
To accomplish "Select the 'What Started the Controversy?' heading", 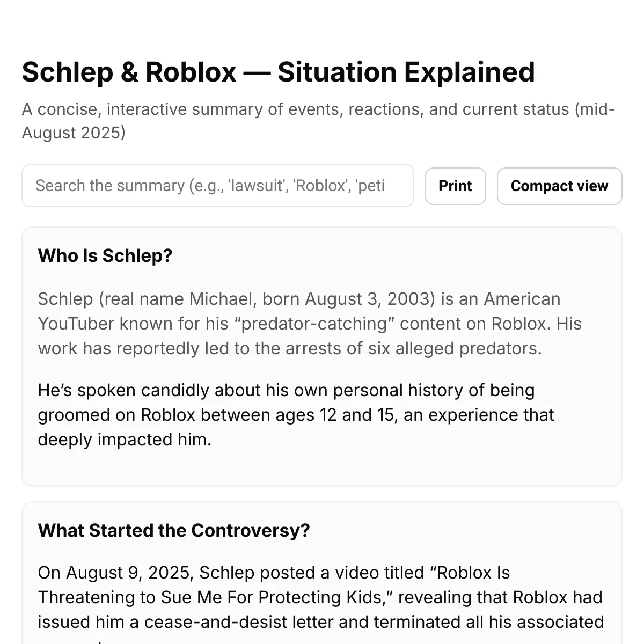I will tap(174, 530).
